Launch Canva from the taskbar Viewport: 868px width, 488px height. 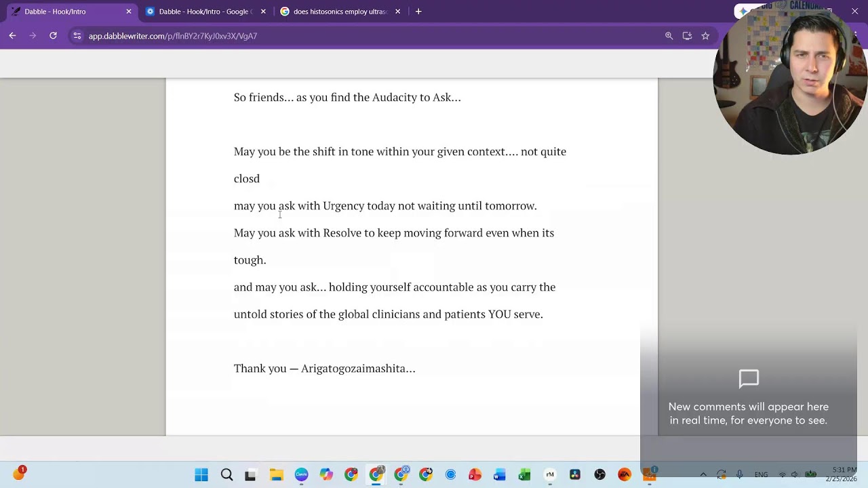[301, 475]
